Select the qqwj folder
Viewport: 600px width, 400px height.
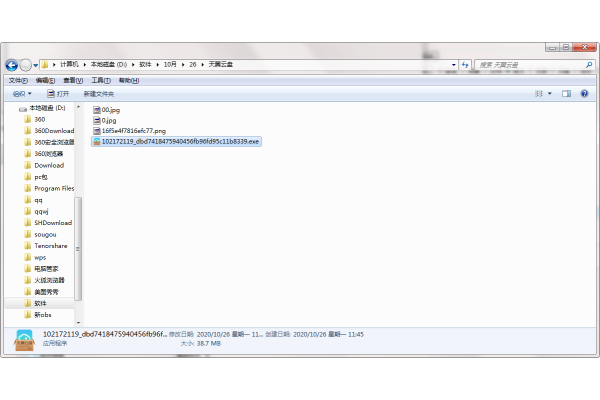36,211
